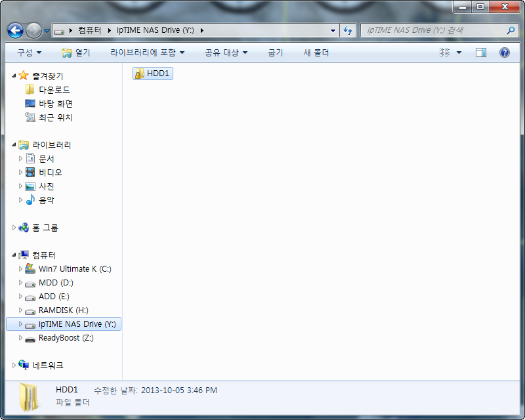This screenshot has height=420, width=525.
Task: Open address bar history dropdown
Action: coord(333,31)
